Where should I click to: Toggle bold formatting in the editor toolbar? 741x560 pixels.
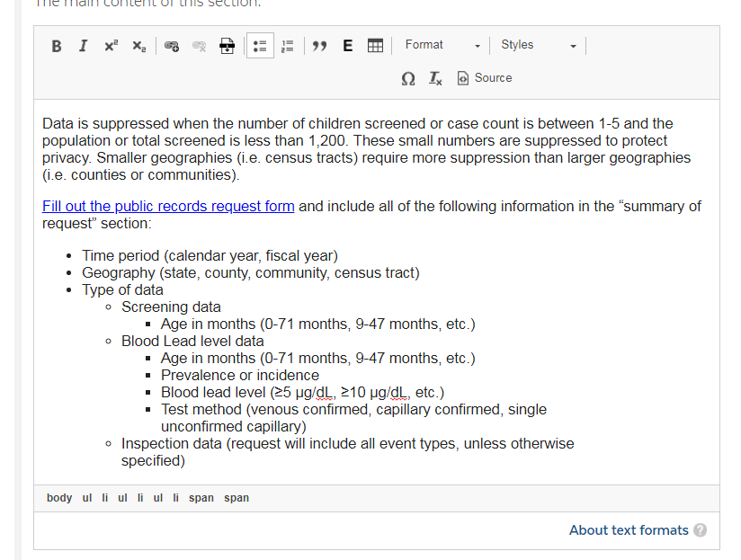click(57, 46)
